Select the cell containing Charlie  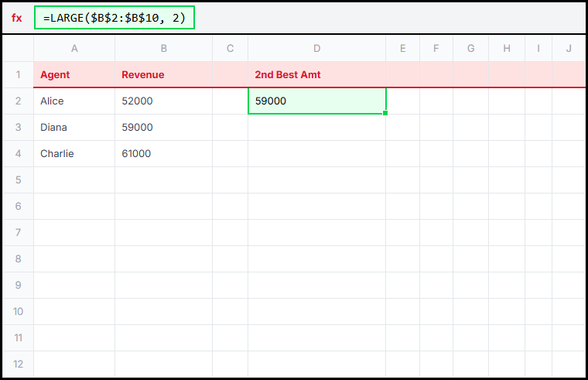(x=74, y=154)
